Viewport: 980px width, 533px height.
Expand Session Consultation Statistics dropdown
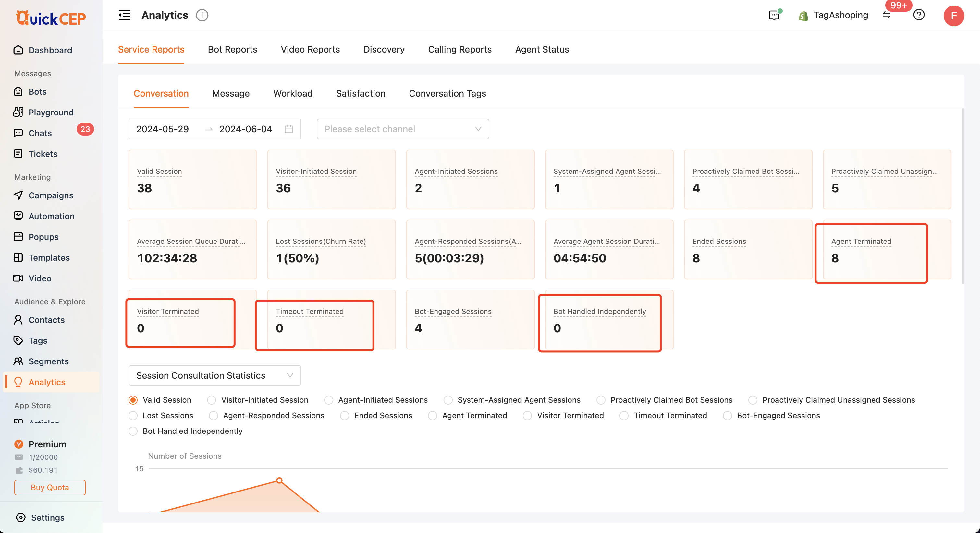point(214,375)
